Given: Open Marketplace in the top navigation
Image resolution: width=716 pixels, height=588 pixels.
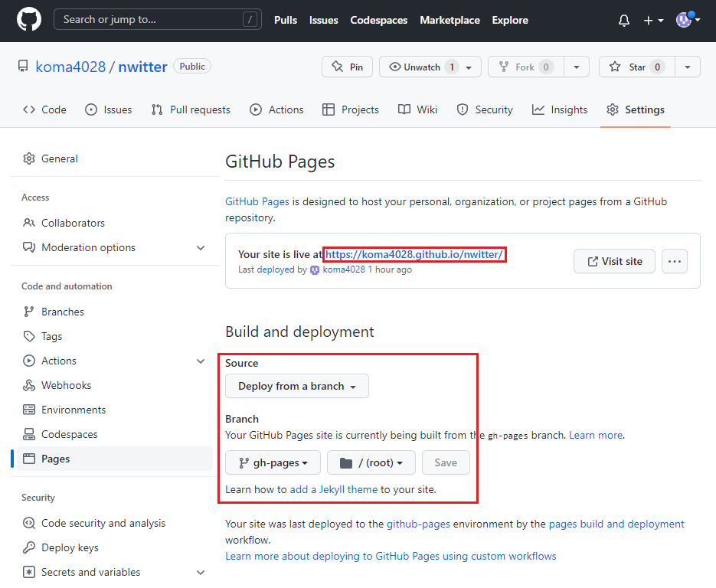Looking at the screenshot, I should (x=450, y=20).
